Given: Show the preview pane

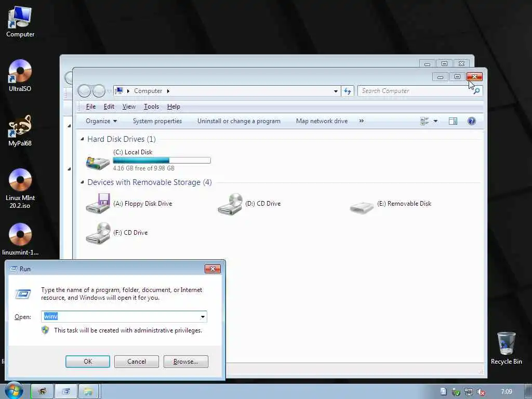Looking at the screenshot, I should 453,121.
